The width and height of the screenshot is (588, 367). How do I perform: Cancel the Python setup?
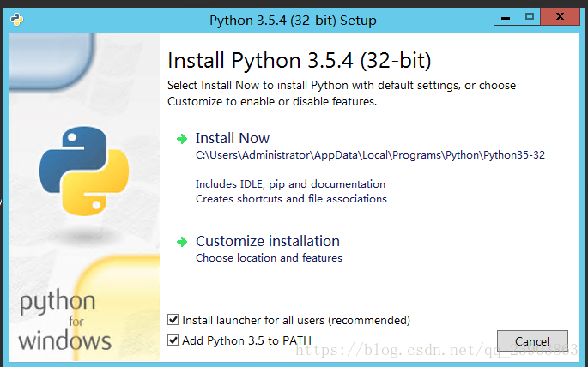[532, 341]
